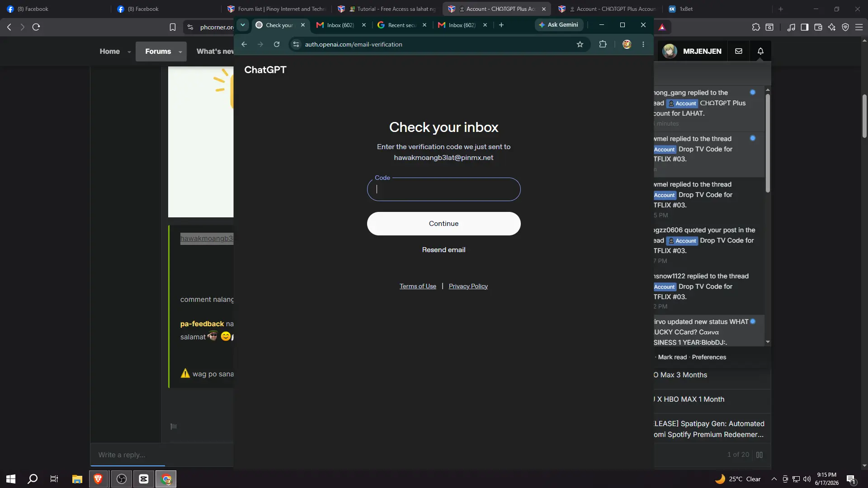Focus the verification Code input field
Viewport: 868px width, 488px height.
(x=443, y=189)
